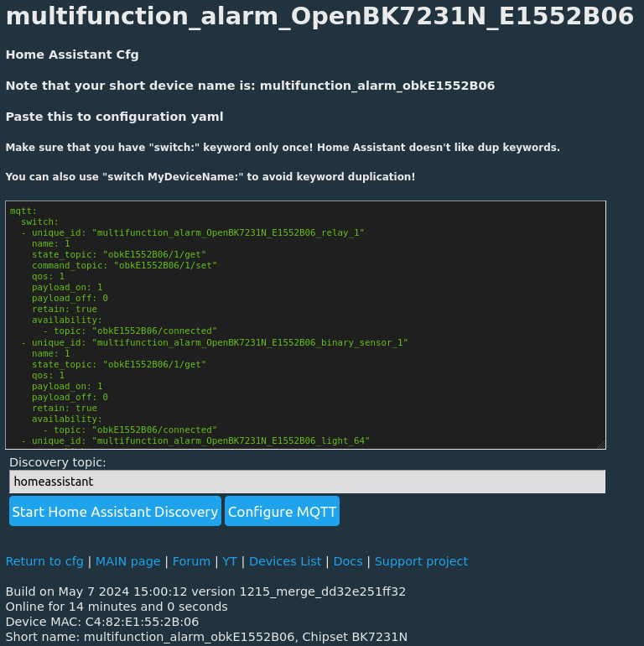Screen dimensions: 644x646
Task: Click the Paste this to configuration yaml heading
Action: (x=115, y=117)
